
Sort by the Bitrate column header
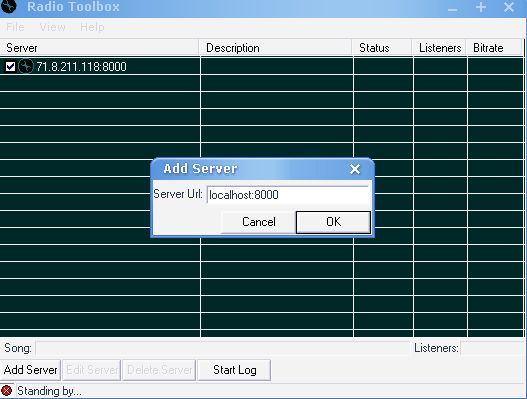tap(494, 48)
